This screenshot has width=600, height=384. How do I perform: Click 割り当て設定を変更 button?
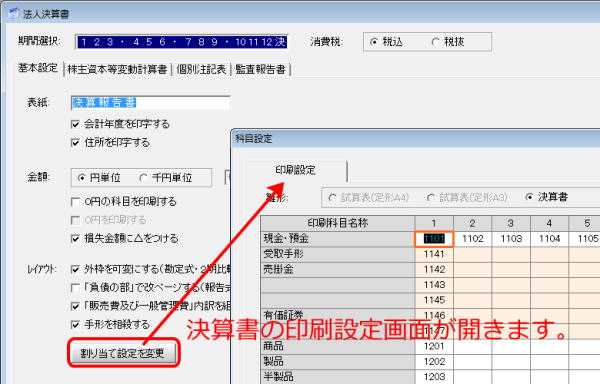[123, 353]
